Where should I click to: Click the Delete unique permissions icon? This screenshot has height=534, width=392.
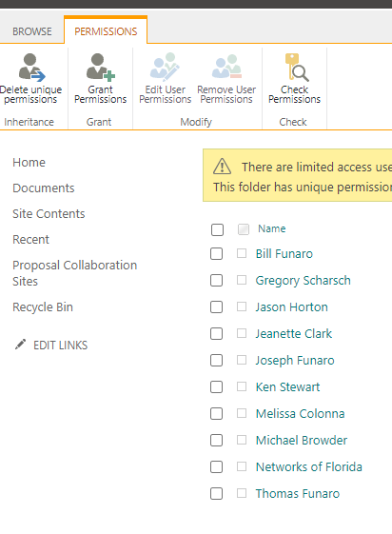(x=31, y=68)
